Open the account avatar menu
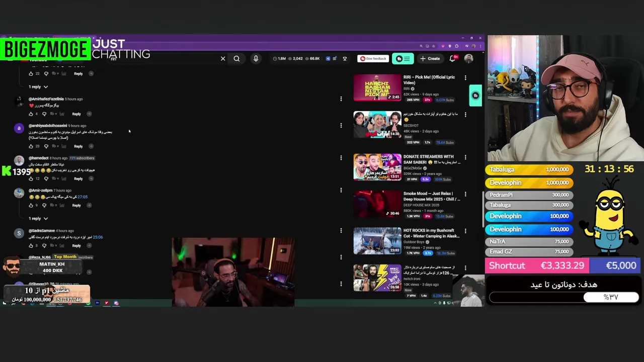Image resolution: width=644 pixels, height=362 pixels. tap(468, 58)
